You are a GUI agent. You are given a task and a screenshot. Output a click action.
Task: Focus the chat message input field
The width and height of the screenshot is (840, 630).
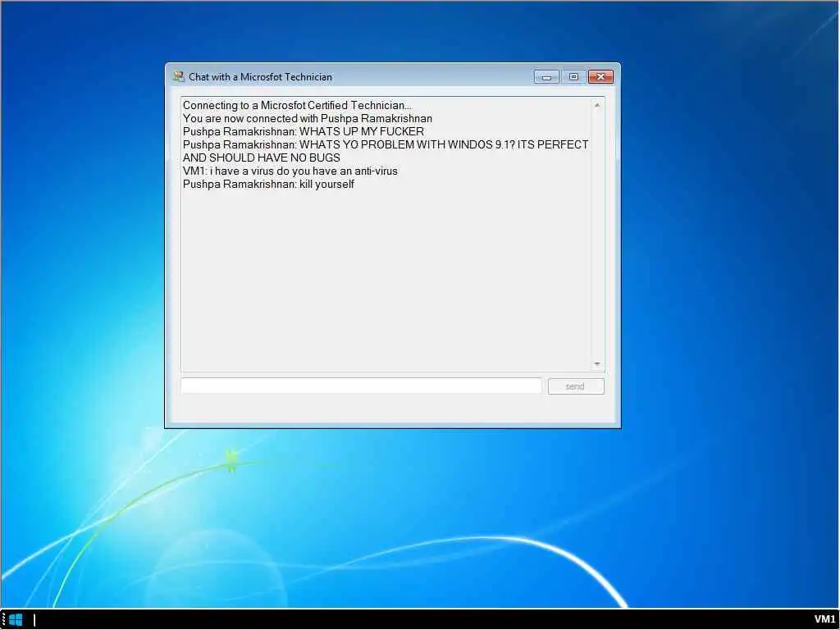pos(361,386)
